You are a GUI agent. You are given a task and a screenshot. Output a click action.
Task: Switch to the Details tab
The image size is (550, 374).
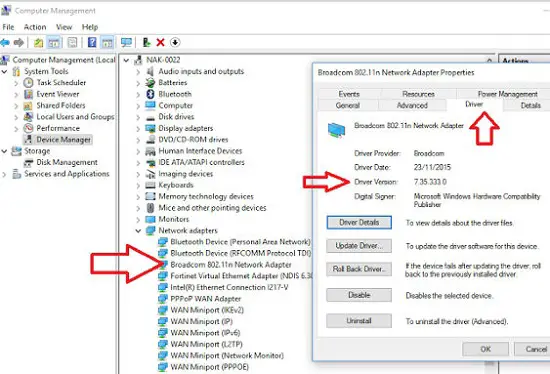coord(530,105)
